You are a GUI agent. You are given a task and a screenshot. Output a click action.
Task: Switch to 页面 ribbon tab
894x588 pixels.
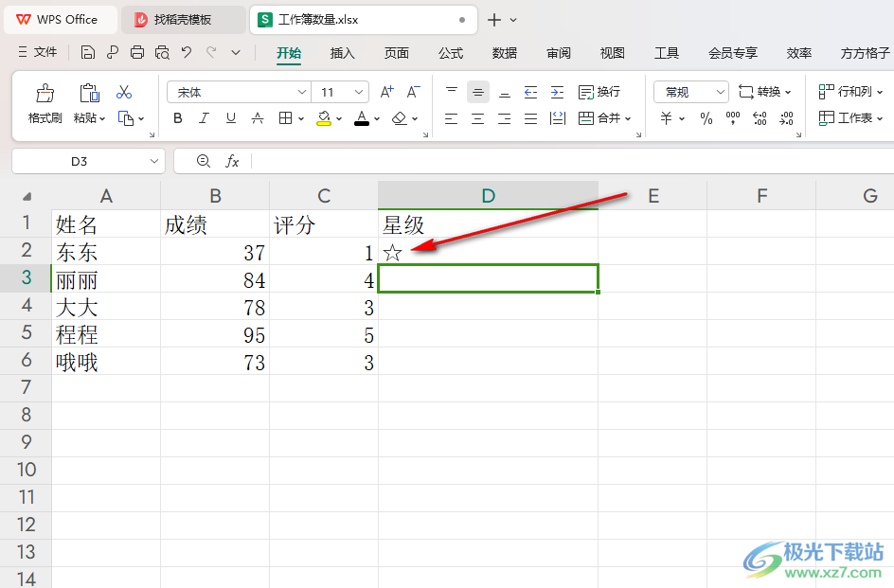pos(396,53)
